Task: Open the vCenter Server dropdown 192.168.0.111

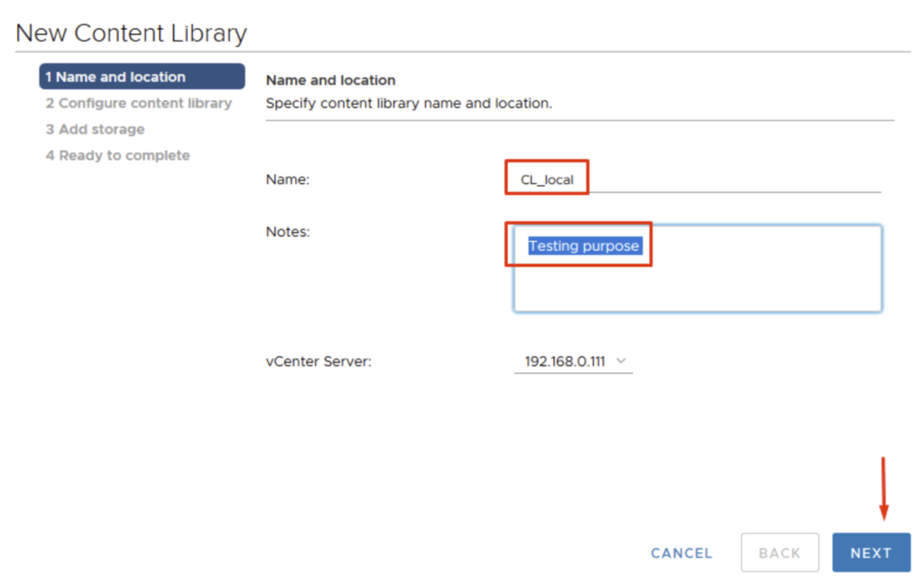Action: pyautogui.click(x=573, y=361)
